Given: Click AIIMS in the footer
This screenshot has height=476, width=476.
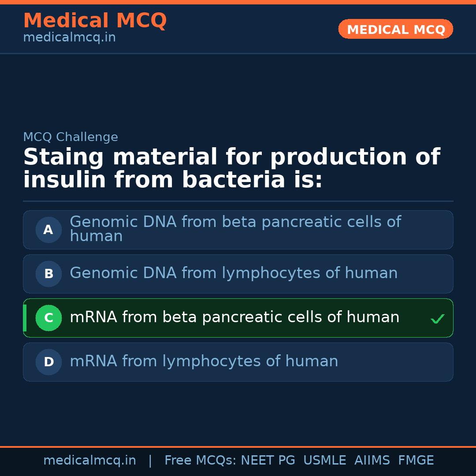Looking at the screenshot, I should pyautogui.click(x=372, y=461).
